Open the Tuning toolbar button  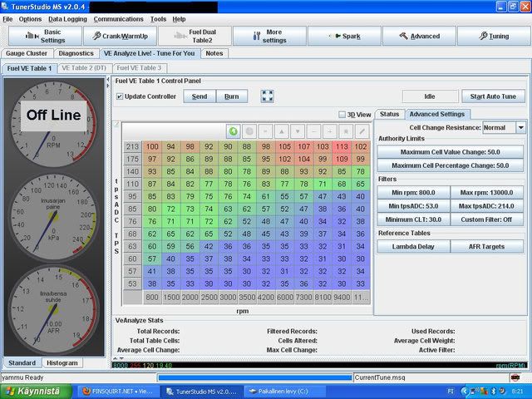494,36
